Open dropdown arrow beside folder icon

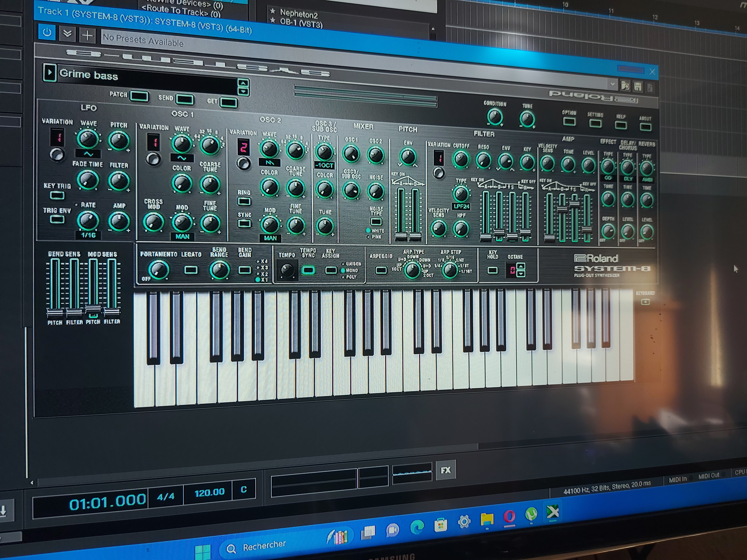point(612,84)
